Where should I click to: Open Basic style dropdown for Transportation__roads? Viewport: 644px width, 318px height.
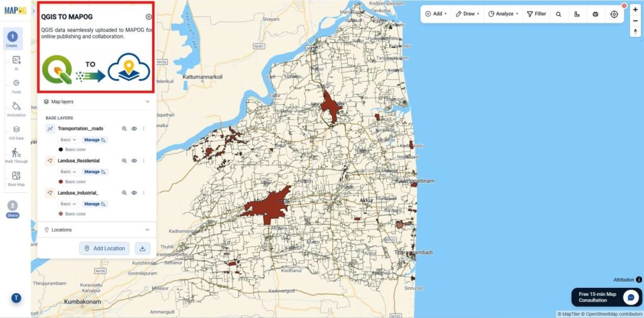click(68, 140)
